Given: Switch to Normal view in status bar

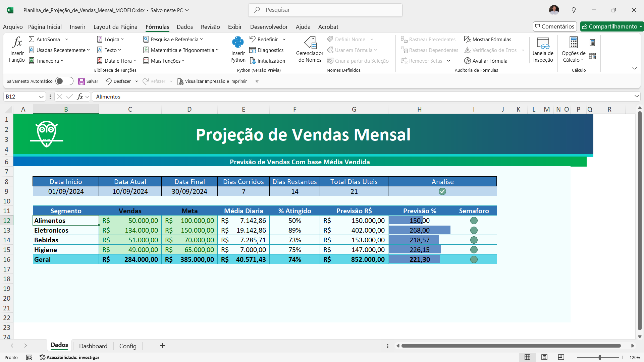Looking at the screenshot, I should click(527, 357).
